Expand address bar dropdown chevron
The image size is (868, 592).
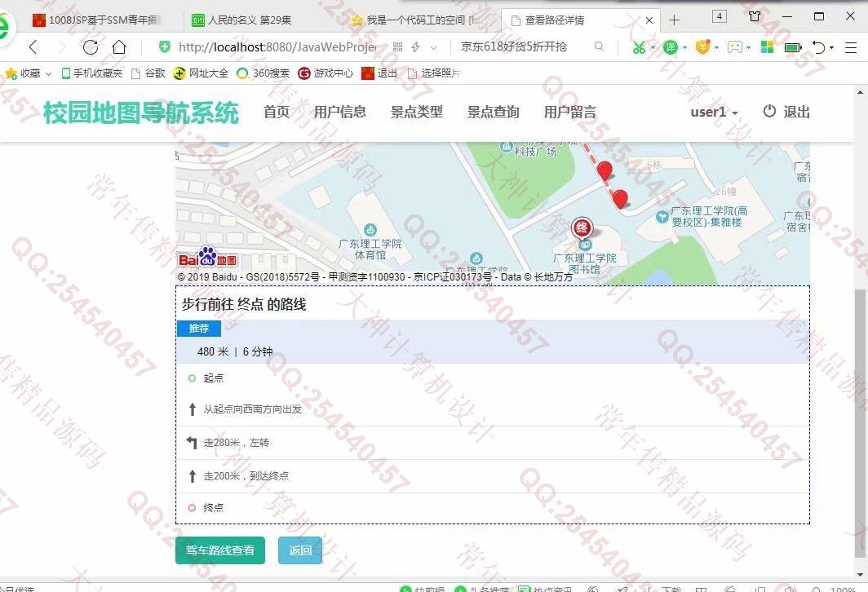point(433,48)
